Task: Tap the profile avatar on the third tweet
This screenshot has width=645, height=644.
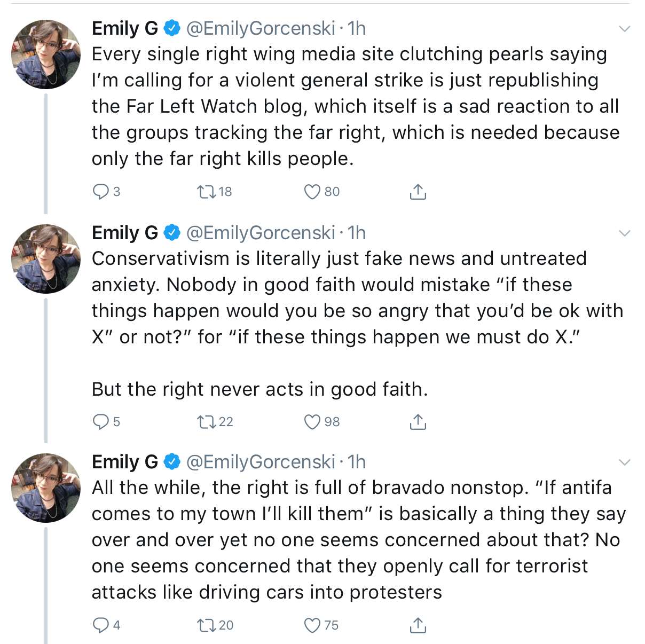Action: 46,488
